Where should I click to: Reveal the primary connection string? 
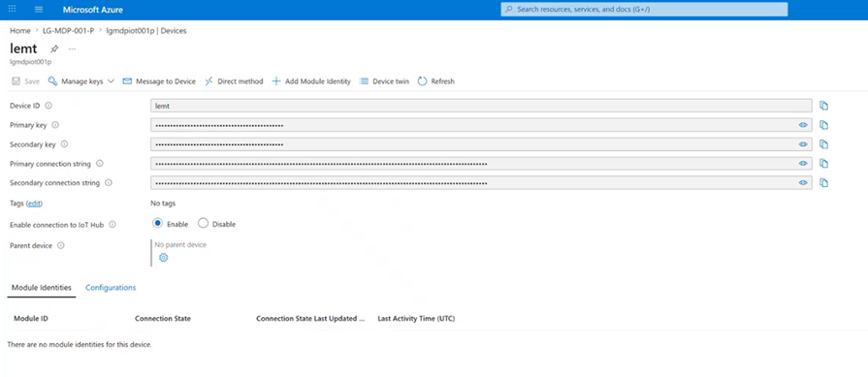(803, 164)
